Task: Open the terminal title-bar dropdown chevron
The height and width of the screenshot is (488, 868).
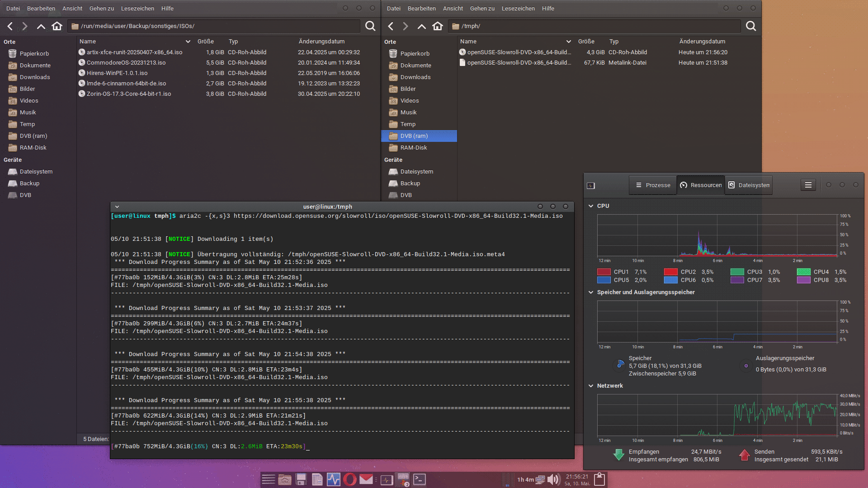Action: (x=117, y=206)
